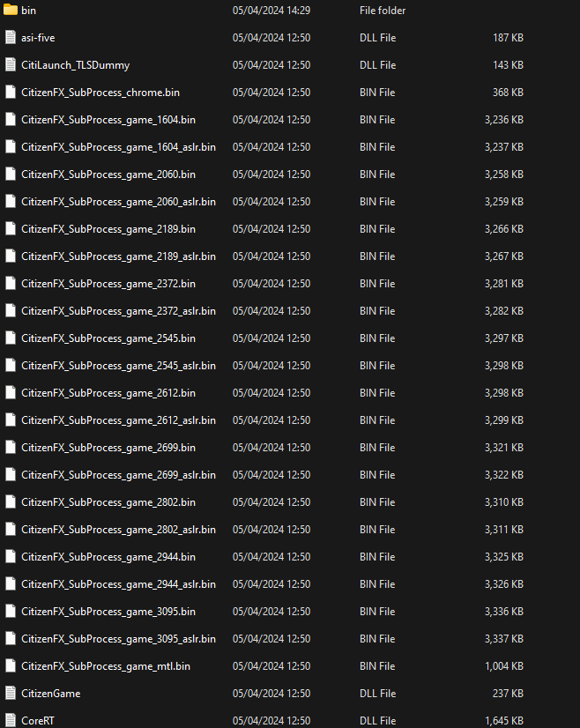Click icon of CitizenFX_SubProcess_game_2372.bin

11,284
